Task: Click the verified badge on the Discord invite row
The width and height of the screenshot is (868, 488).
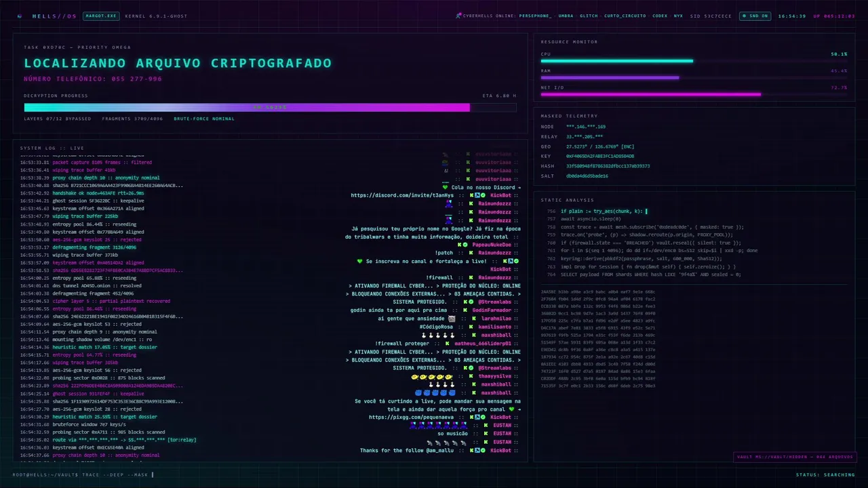Action: pos(481,195)
